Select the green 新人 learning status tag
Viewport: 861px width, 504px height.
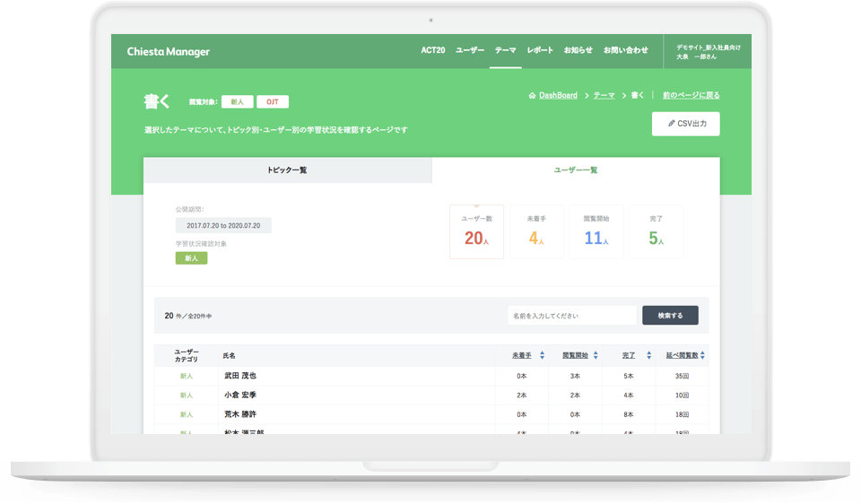191,258
